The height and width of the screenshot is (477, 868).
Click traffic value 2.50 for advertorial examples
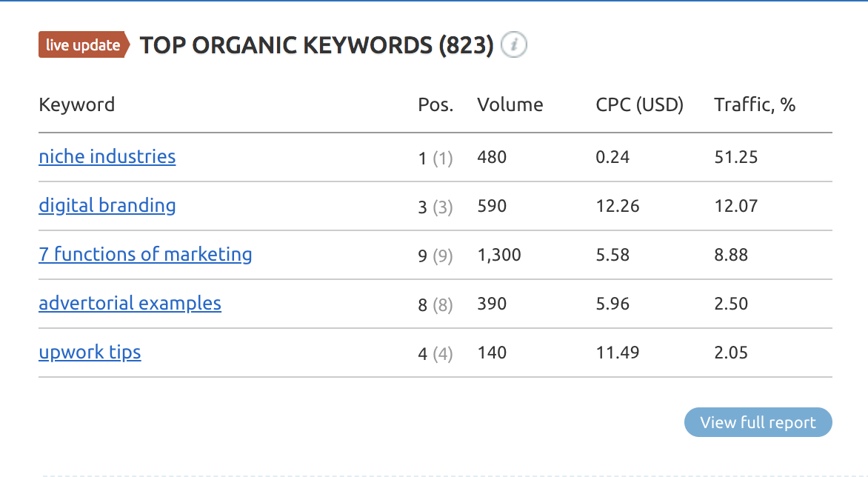[x=731, y=304]
